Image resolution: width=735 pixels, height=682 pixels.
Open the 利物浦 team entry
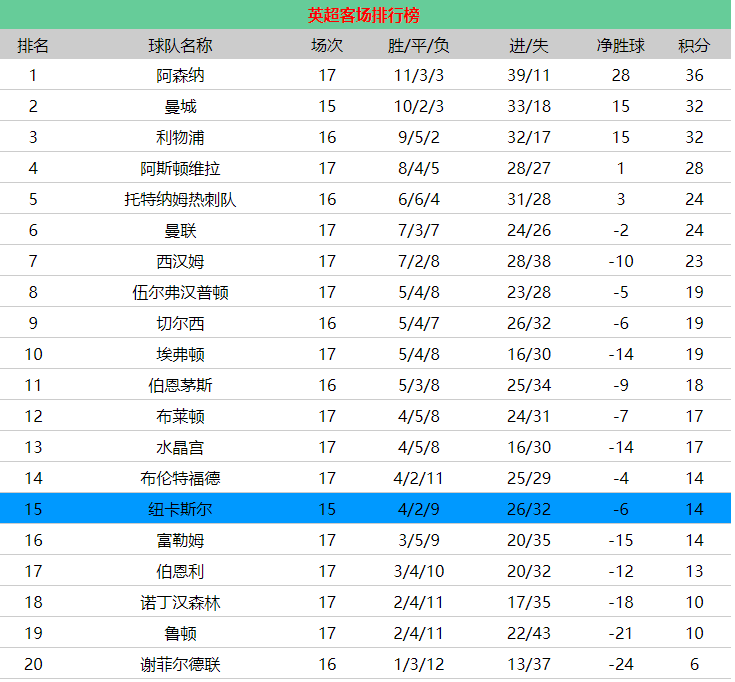[180, 138]
